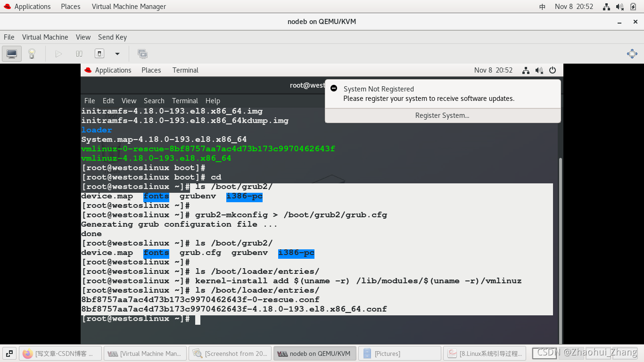This screenshot has height=362, width=644.
Task: Pause the virtual machine in the toolbar
Action: point(79,53)
